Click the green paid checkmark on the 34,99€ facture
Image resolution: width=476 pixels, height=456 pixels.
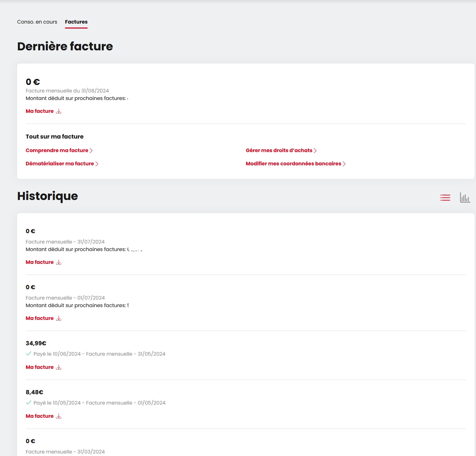coord(28,354)
